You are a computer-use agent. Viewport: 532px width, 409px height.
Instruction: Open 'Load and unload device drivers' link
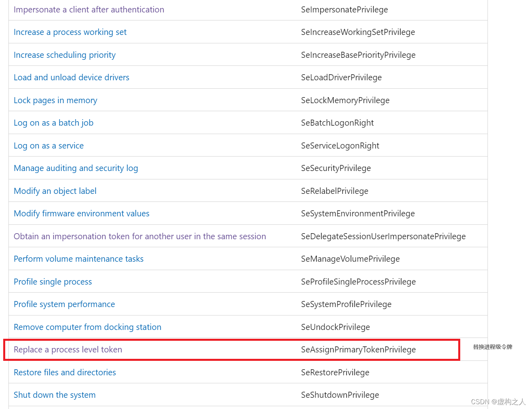click(x=71, y=77)
